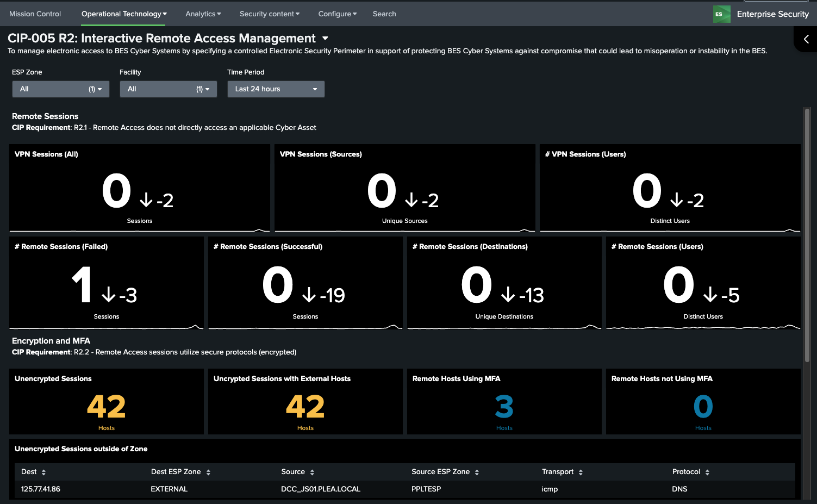Open the Search page link
Image resolution: width=817 pixels, height=504 pixels.
[x=384, y=14]
